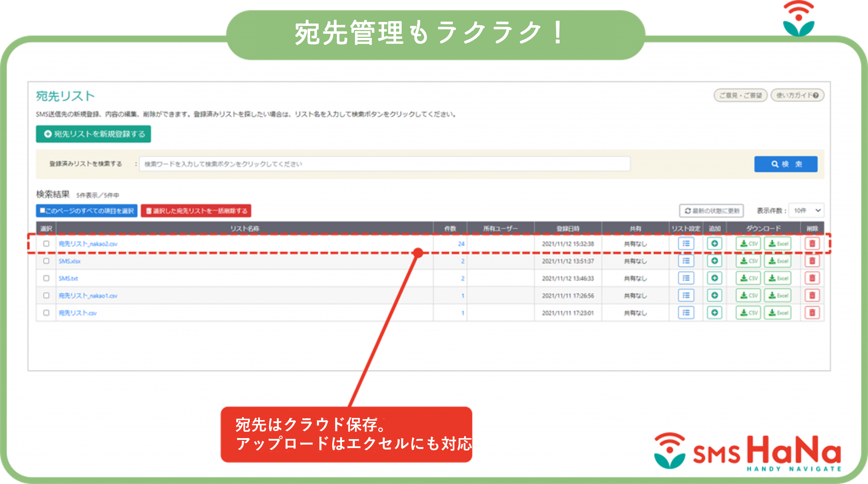
Task: Delete the 宛先リスト_nakao1.csv row
Action: [x=812, y=295]
